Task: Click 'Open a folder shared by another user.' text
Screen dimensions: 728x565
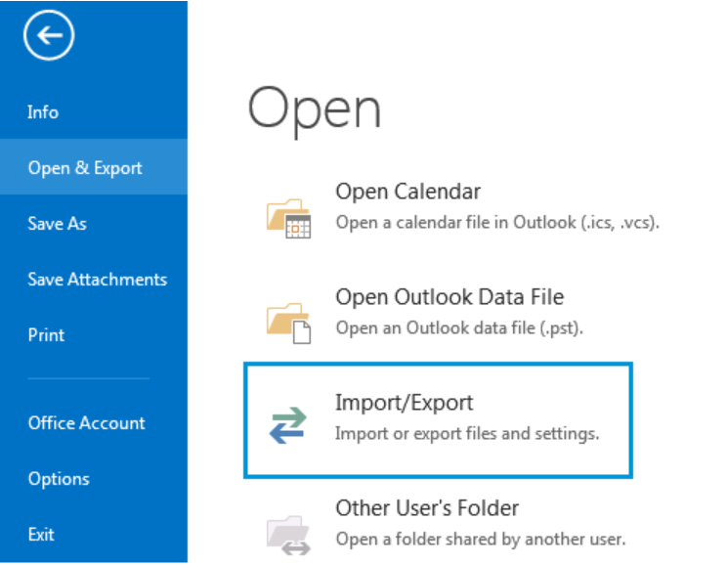Action: click(481, 539)
